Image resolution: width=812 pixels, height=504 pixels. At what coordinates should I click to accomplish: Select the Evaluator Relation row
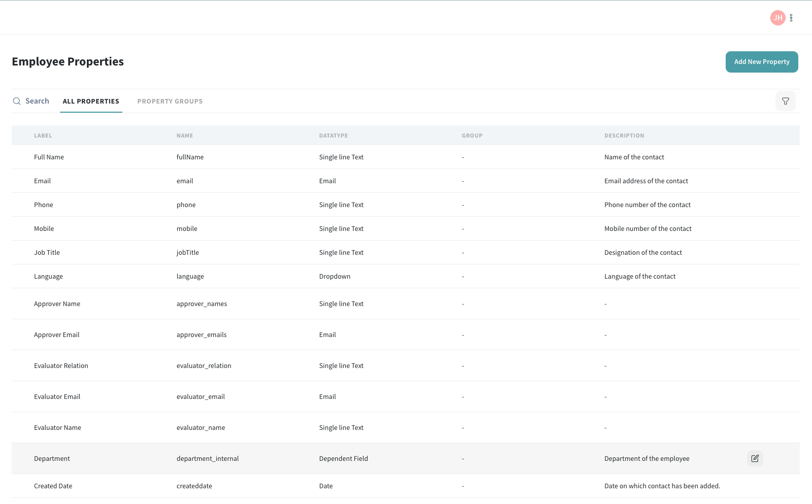(x=61, y=366)
